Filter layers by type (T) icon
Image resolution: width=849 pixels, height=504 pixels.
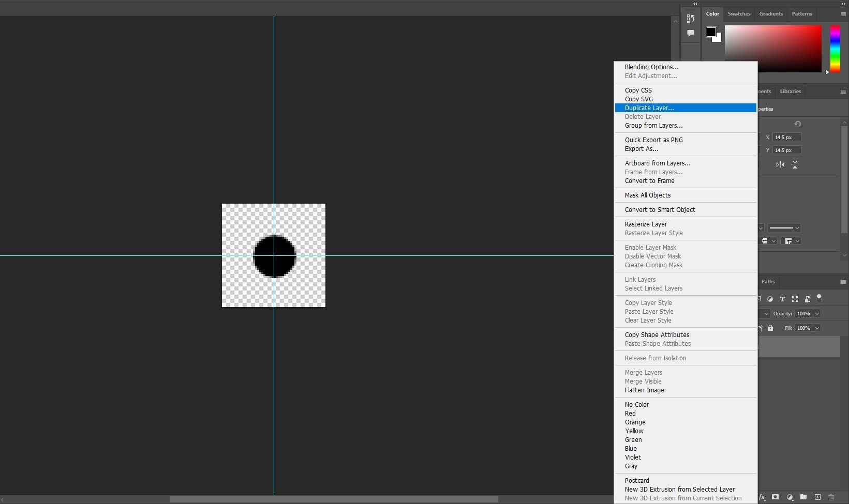[782, 299]
